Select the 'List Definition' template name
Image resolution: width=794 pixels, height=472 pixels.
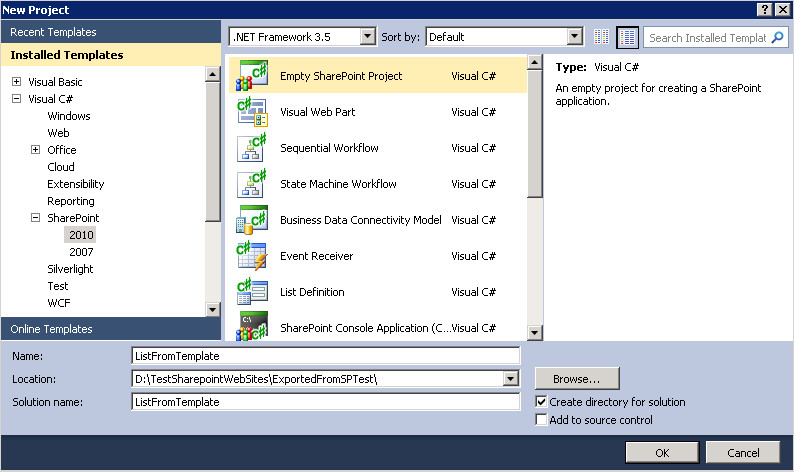(x=312, y=292)
